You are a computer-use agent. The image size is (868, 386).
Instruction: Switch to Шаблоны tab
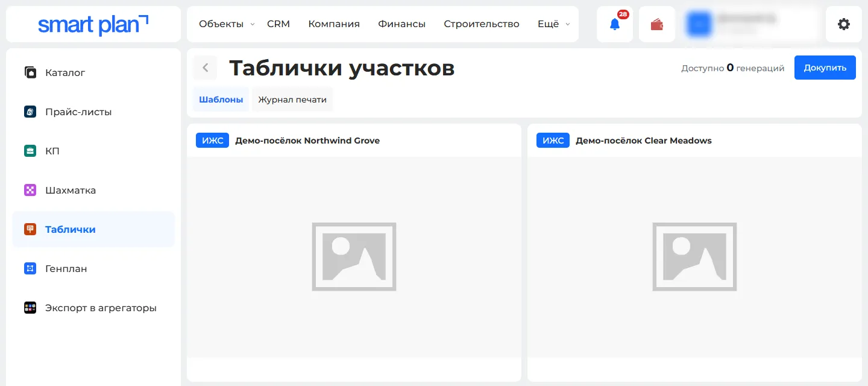(221, 100)
